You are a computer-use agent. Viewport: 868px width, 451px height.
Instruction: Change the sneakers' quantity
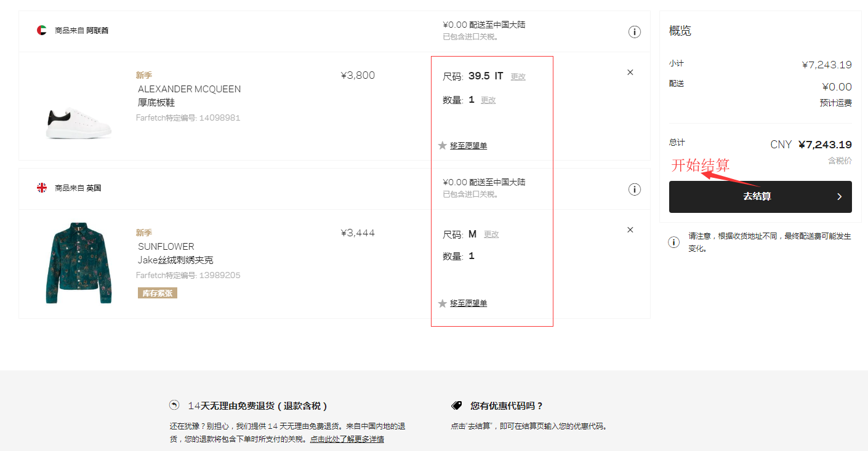click(x=488, y=100)
